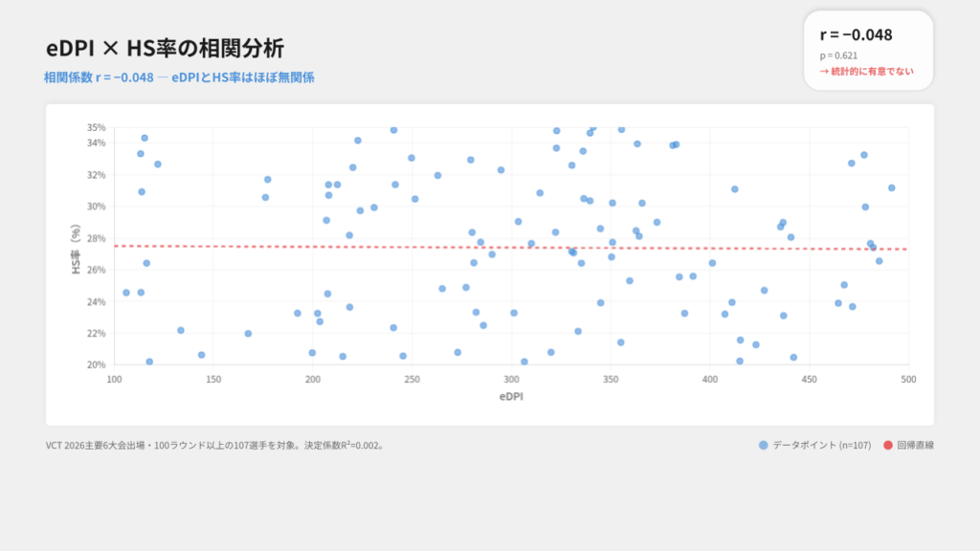The width and height of the screenshot is (980, 551).
Task: Click the blue データポイント legend marker
Action: [763, 445]
